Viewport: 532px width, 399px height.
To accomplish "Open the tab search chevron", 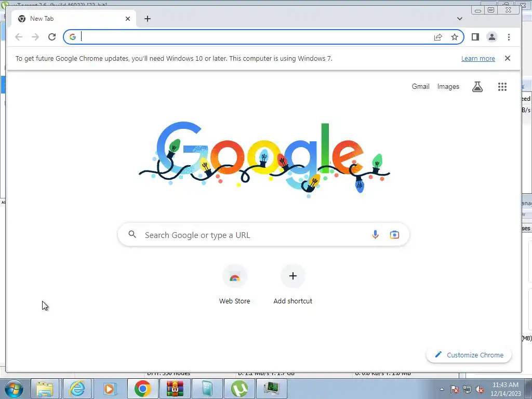I will coord(460,19).
